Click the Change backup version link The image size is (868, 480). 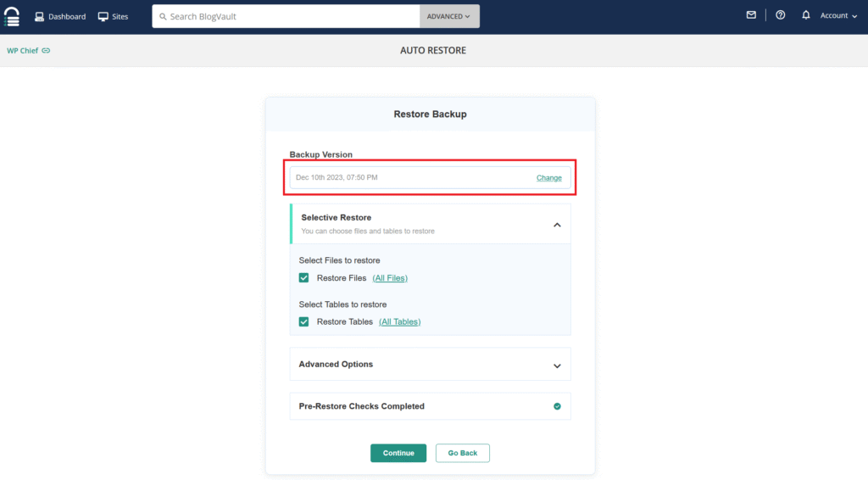click(x=548, y=178)
